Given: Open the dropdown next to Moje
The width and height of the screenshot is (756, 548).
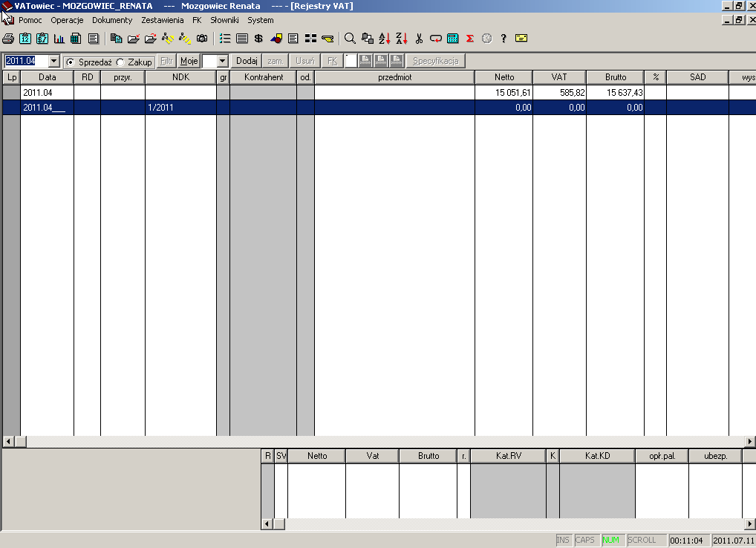Looking at the screenshot, I should [x=222, y=61].
